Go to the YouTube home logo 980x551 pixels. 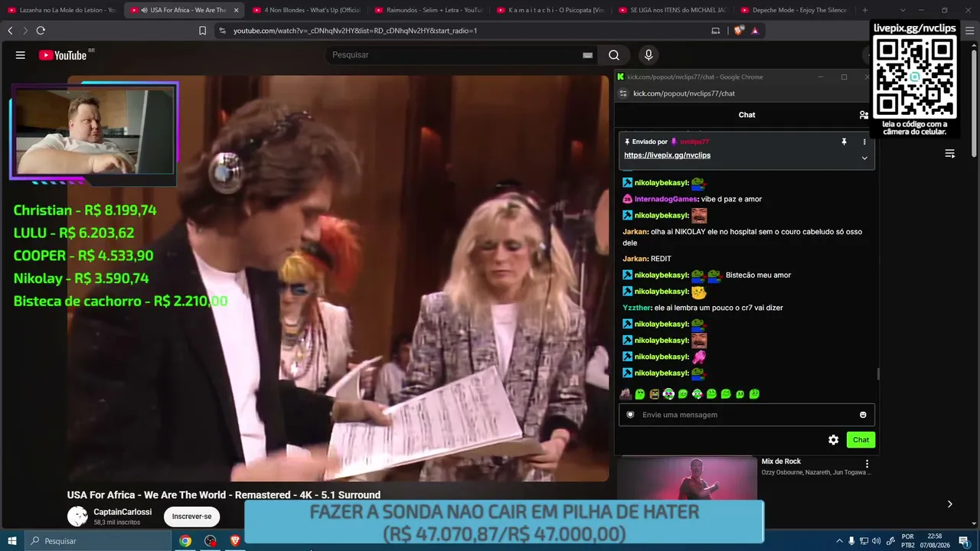click(x=63, y=55)
